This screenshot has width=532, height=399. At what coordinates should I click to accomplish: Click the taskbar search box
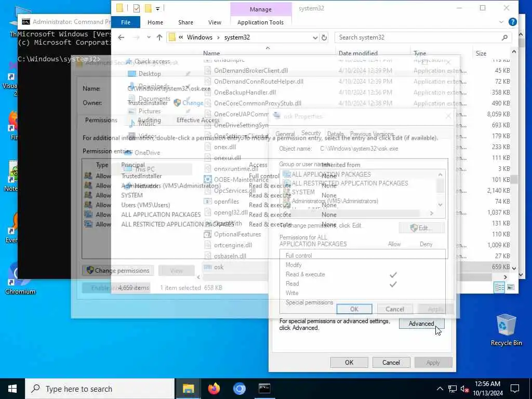point(100,389)
